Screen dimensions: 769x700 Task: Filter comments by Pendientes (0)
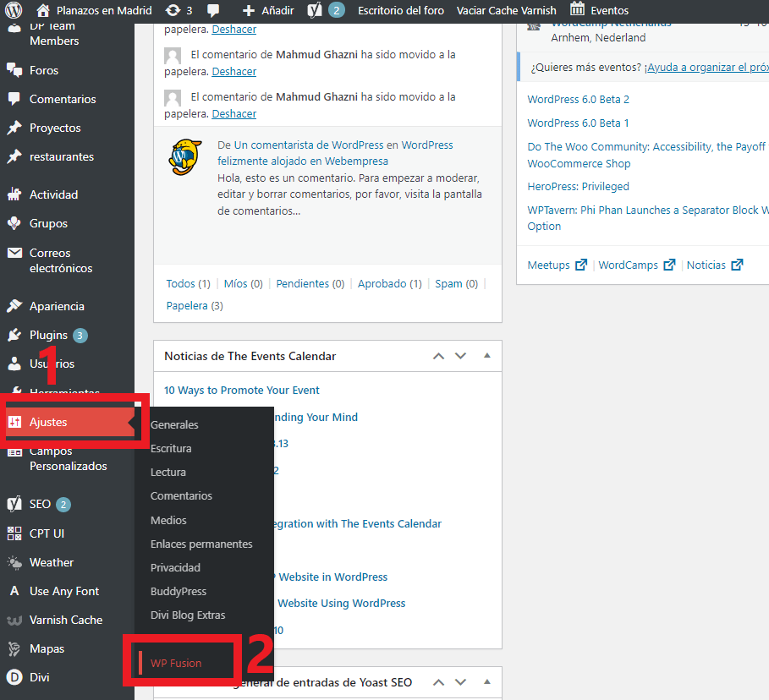tap(310, 283)
